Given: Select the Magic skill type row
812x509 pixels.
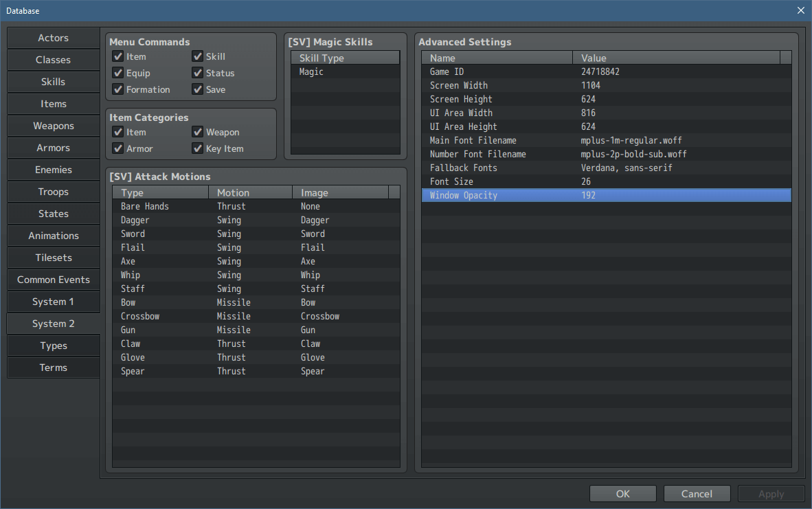Looking at the screenshot, I should (x=345, y=71).
